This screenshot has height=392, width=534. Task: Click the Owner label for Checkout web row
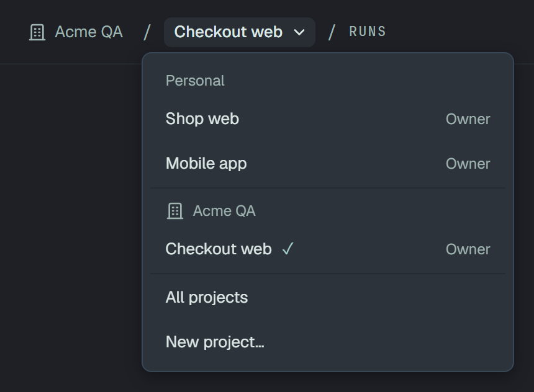(468, 249)
